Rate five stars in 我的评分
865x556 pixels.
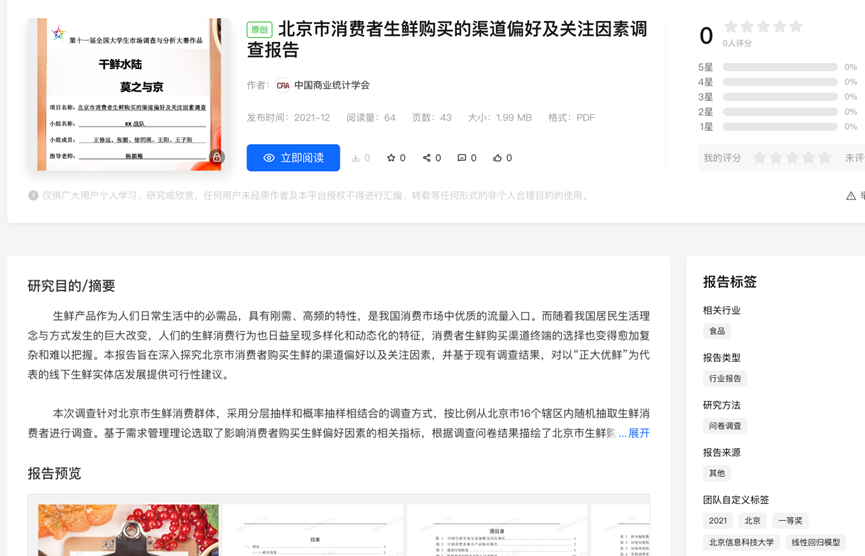(x=825, y=158)
